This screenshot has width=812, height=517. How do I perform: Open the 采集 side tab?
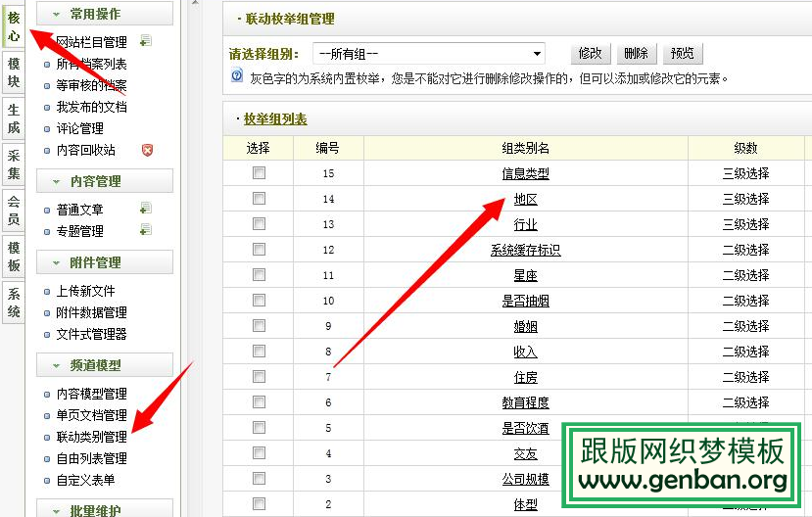tap(14, 164)
